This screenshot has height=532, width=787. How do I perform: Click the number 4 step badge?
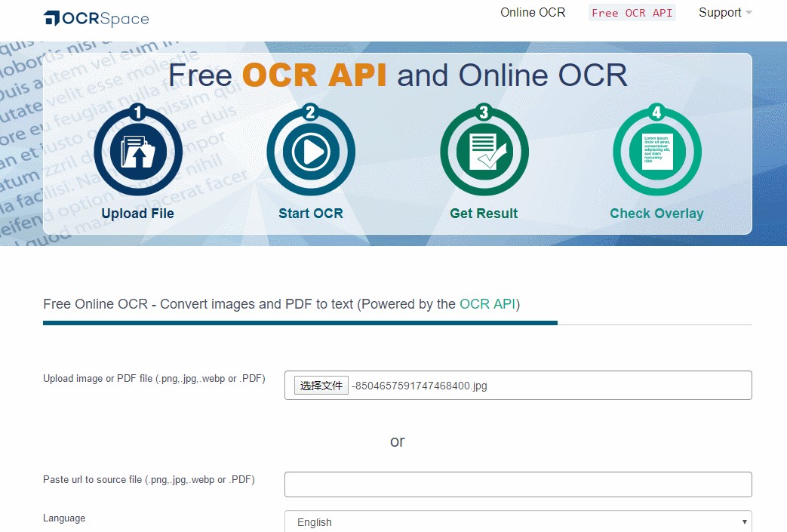click(656, 113)
